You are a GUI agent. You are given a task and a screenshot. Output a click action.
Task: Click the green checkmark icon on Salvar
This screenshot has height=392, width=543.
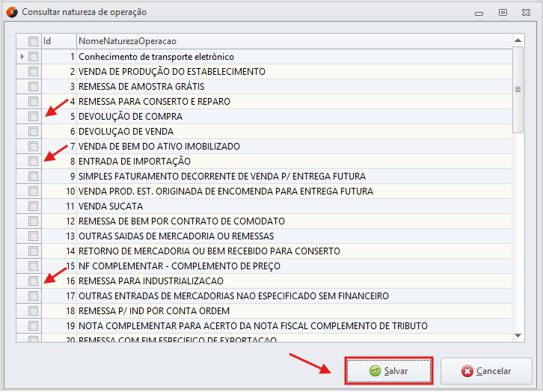click(375, 371)
